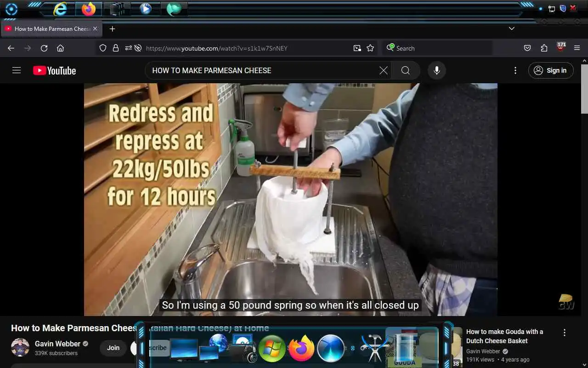
Task: Click the page vertical scrollbar thumb
Action: (x=584, y=89)
